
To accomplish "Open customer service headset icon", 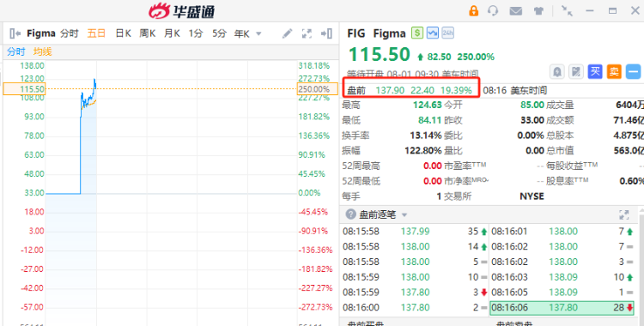I will tap(493, 10).
